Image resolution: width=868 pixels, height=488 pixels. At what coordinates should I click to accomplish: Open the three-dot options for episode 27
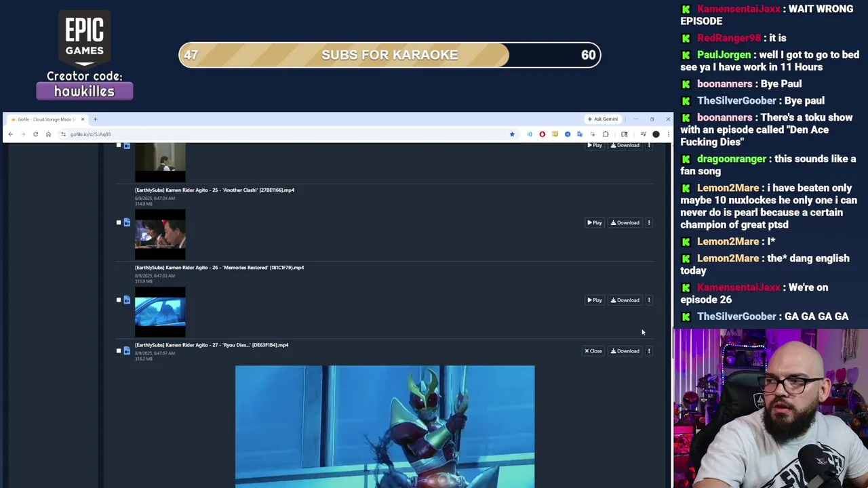pyautogui.click(x=649, y=350)
